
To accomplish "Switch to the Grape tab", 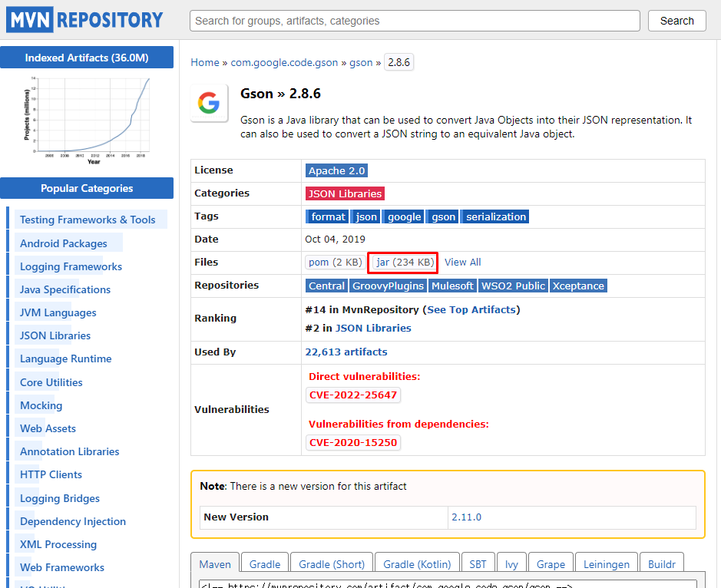I will [x=551, y=564].
